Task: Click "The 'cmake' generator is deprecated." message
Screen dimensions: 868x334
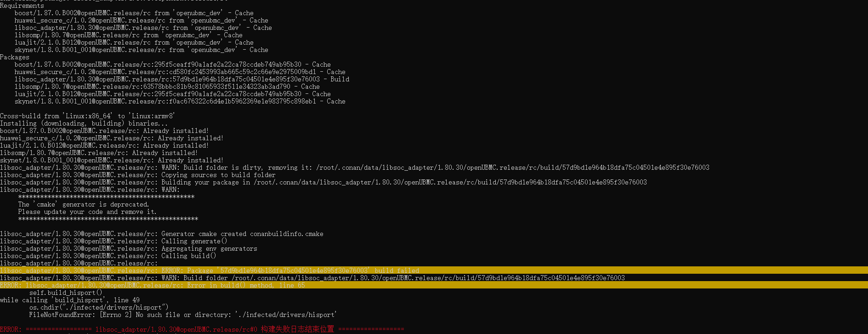Action: [x=84, y=205]
